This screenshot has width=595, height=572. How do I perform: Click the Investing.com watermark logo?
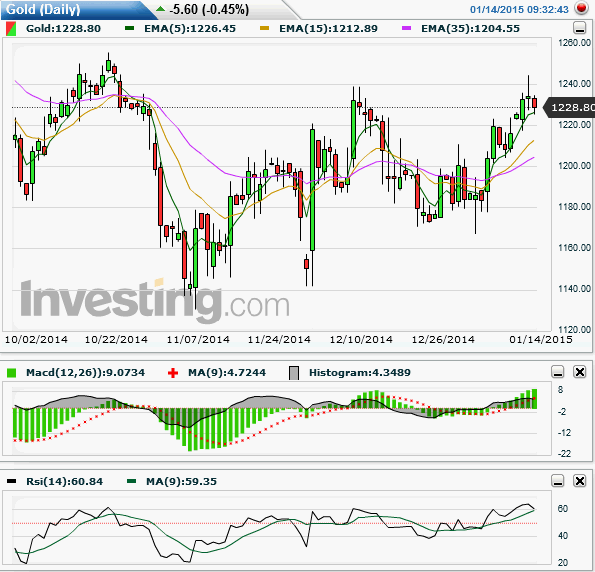[x=155, y=302]
